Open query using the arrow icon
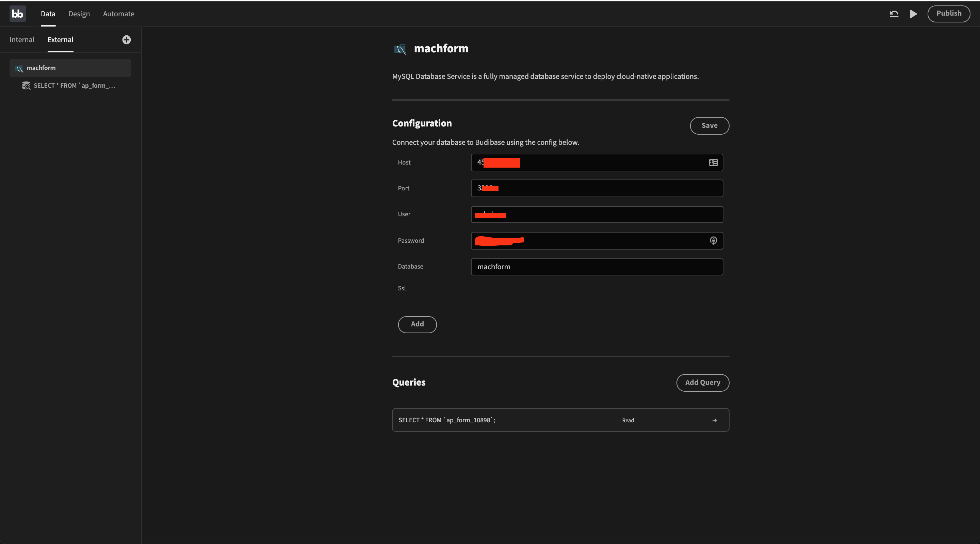 coord(714,420)
